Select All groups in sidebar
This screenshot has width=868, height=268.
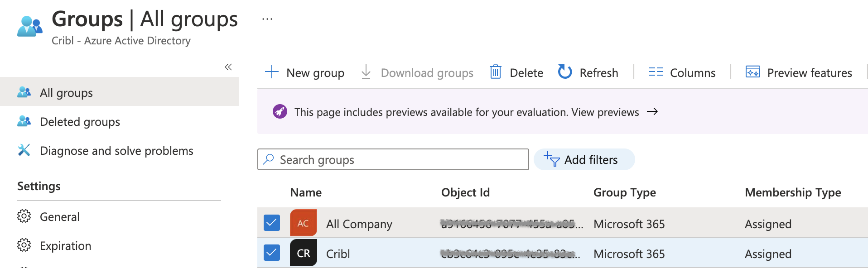click(x=120, y=92)
